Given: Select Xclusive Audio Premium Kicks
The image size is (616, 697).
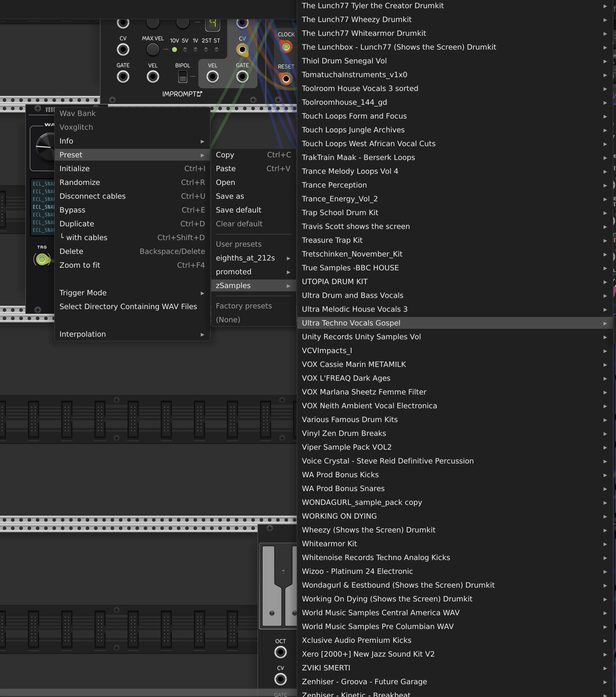Looking at the screenshot, I should pos(455,641).
